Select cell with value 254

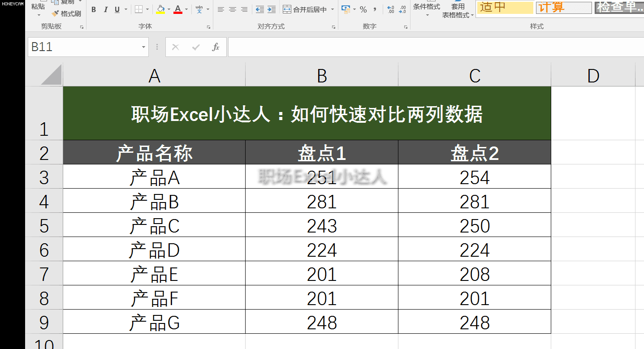475,177
